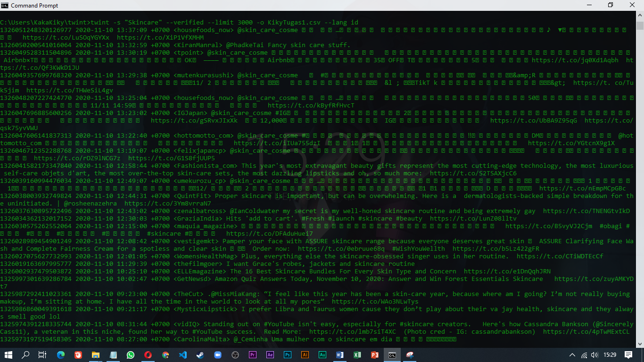Image resolution: width=644 pixels, height=362 pixels.
Task: Open the volume control tray icon
Action: (595, 355)
